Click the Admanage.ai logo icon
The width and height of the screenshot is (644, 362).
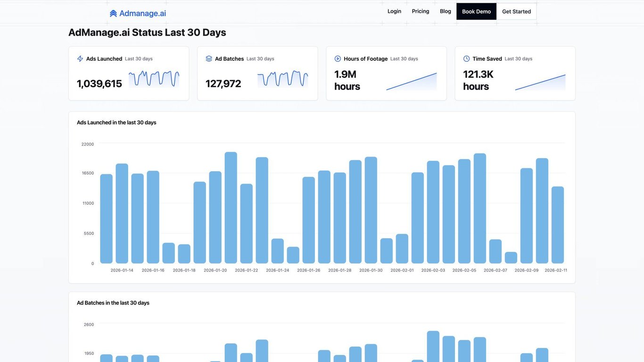click(x=113, y=14)
